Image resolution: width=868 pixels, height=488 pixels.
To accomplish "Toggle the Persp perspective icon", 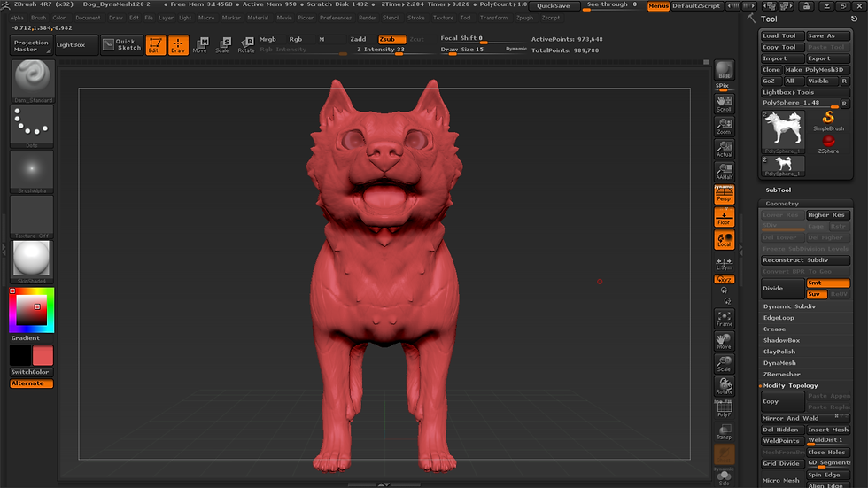I will pyautogui.click(x=725, y=194).
